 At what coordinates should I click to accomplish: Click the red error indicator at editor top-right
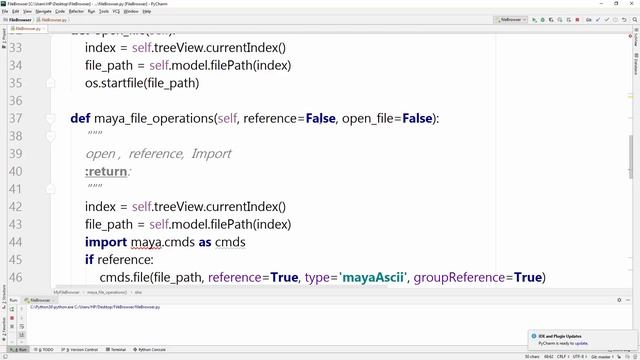(630, 36)
